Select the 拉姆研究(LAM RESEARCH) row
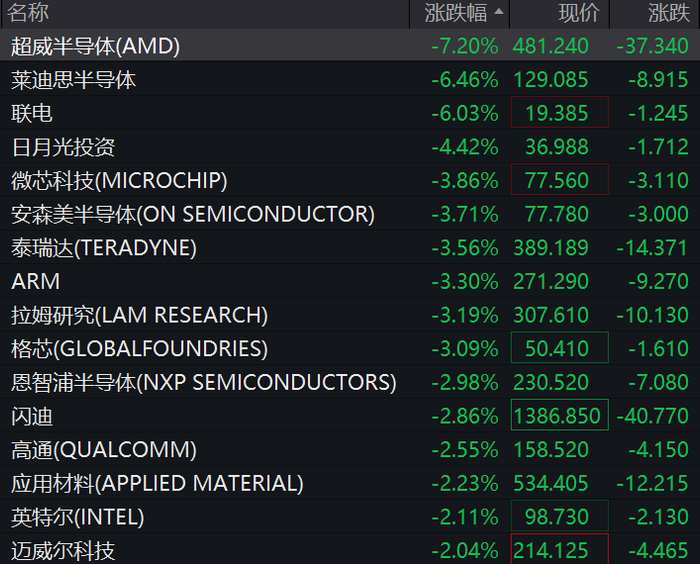Viewport: 700px width, 564px height. tap(350, 315)
